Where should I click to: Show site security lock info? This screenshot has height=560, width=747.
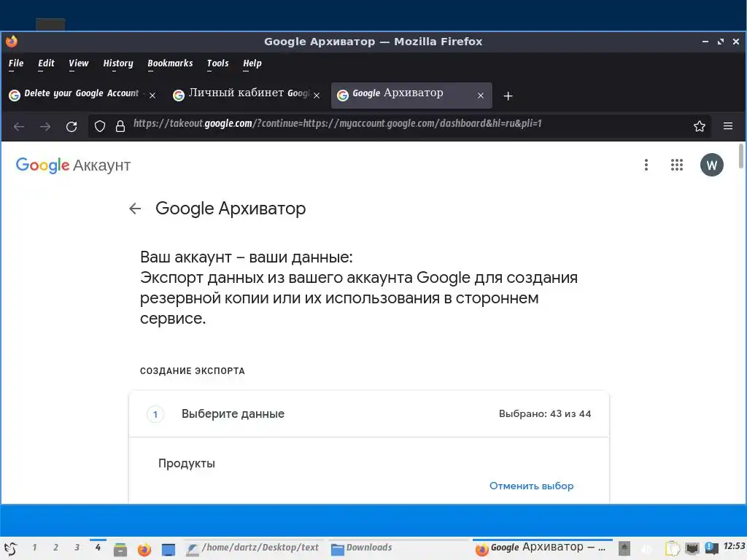120,126
